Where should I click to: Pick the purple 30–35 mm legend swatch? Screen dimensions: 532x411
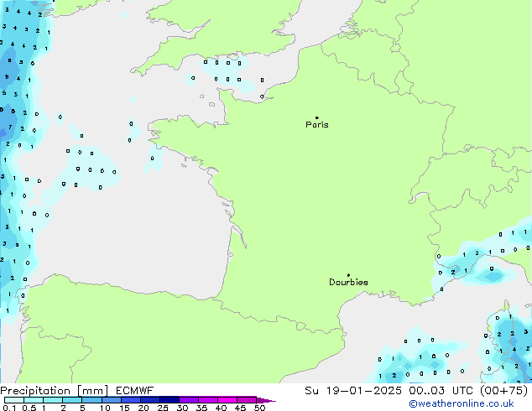pos(190,400)
